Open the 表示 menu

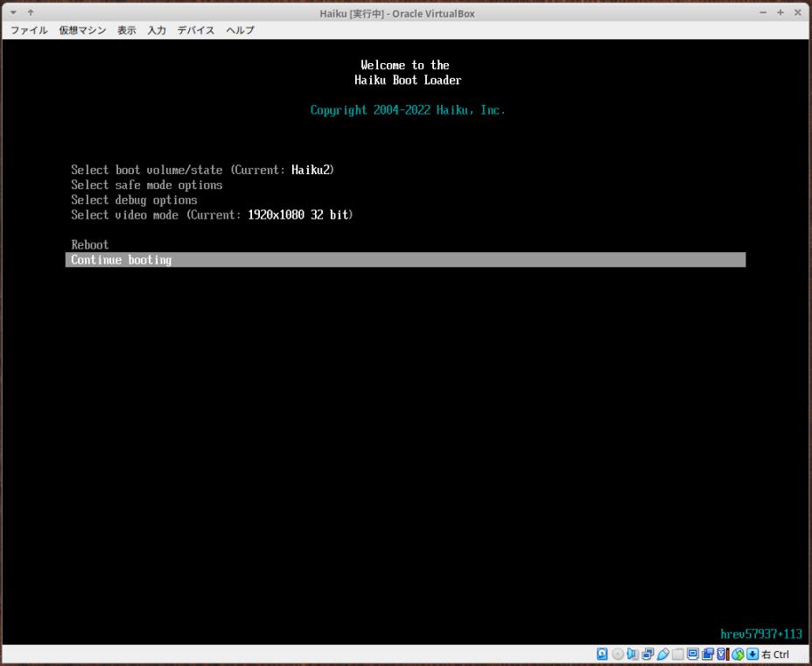[x=126, y=30]
